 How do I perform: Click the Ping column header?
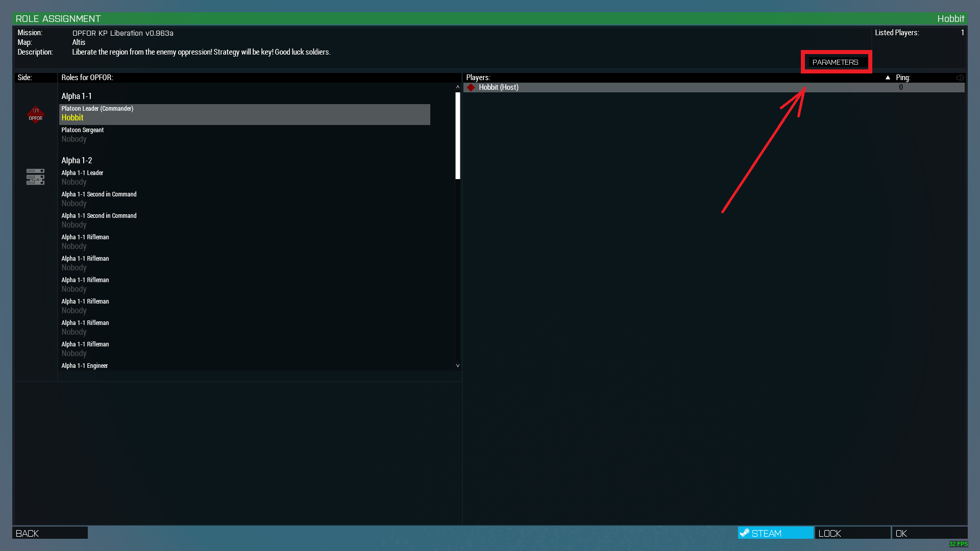click(903, 78)
